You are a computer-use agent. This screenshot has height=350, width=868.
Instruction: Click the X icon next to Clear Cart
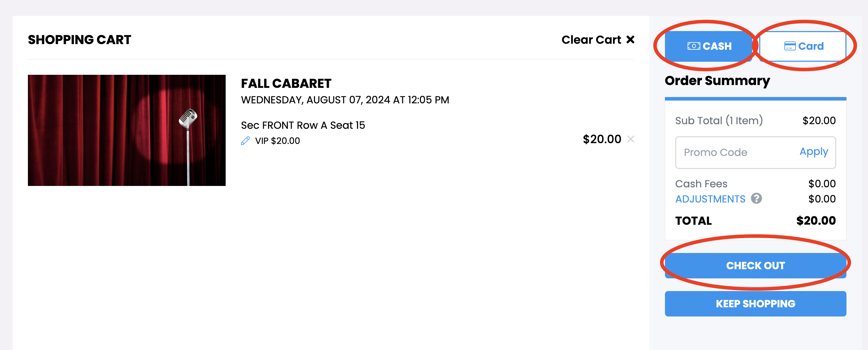[x=630, y=40]
